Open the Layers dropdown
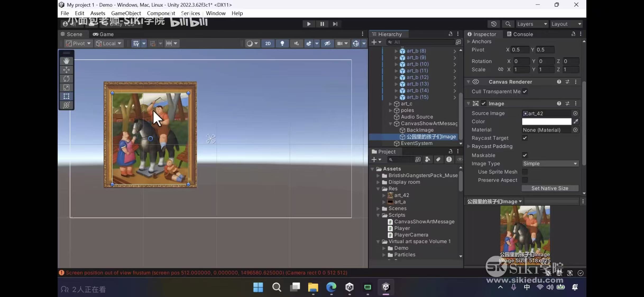 [532, 24]
